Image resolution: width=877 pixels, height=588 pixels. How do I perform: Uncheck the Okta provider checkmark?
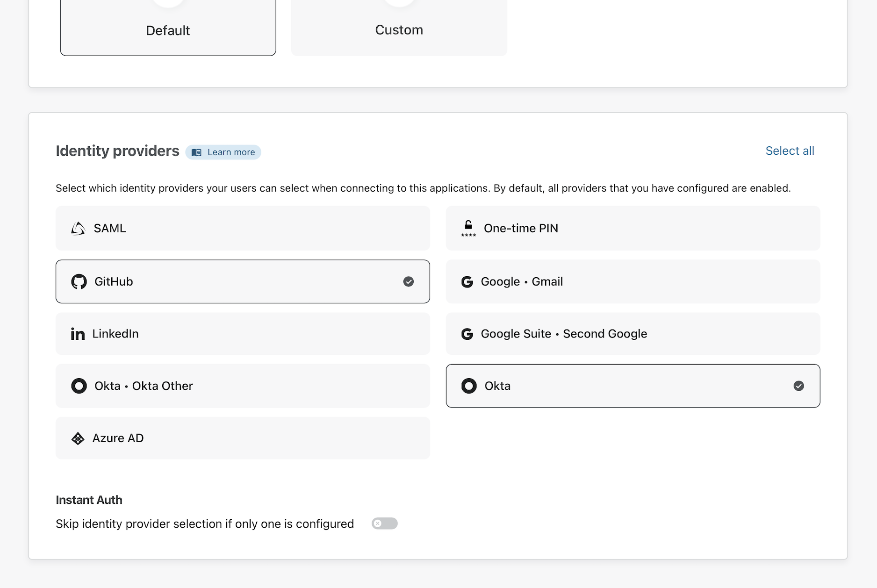click(798, 386)
